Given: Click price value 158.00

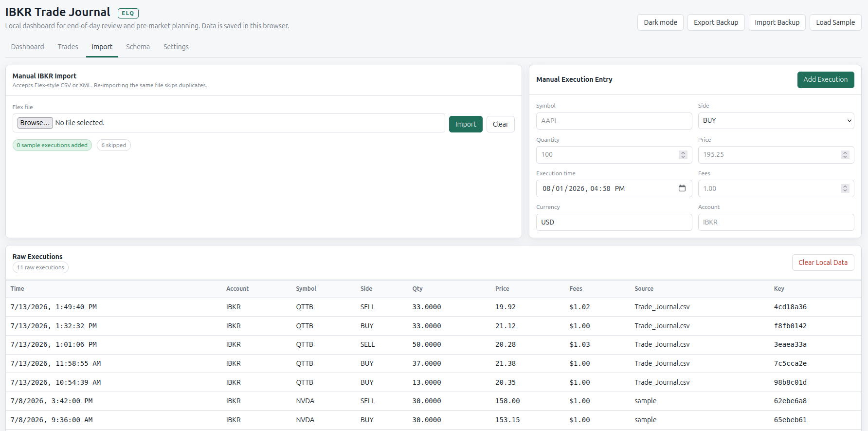Looking at the screenshot, I should (x=507, y=401).
